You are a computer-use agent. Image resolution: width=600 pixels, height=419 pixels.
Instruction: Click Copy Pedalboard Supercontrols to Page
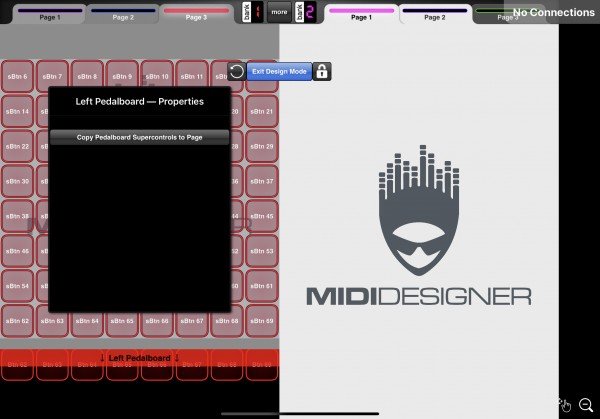139,137
